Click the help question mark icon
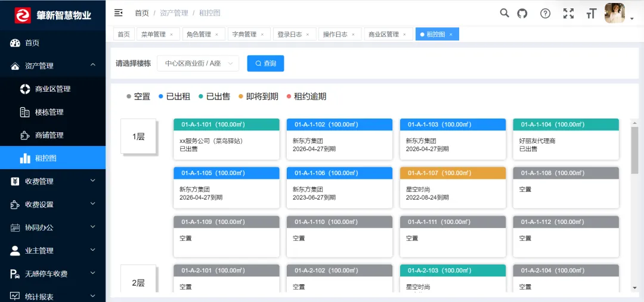The height and width of the screenshot is (302, 644). 545,13
